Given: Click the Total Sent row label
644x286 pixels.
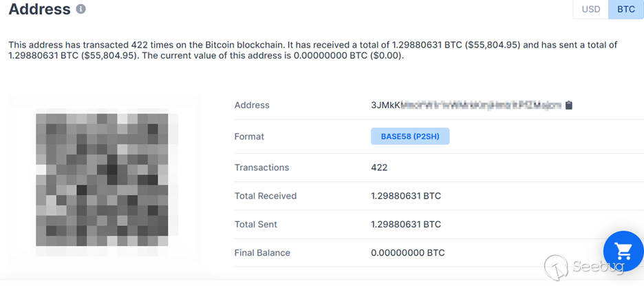Looking at the screenshot, I should pyautogui.click(x=257, y=225).
